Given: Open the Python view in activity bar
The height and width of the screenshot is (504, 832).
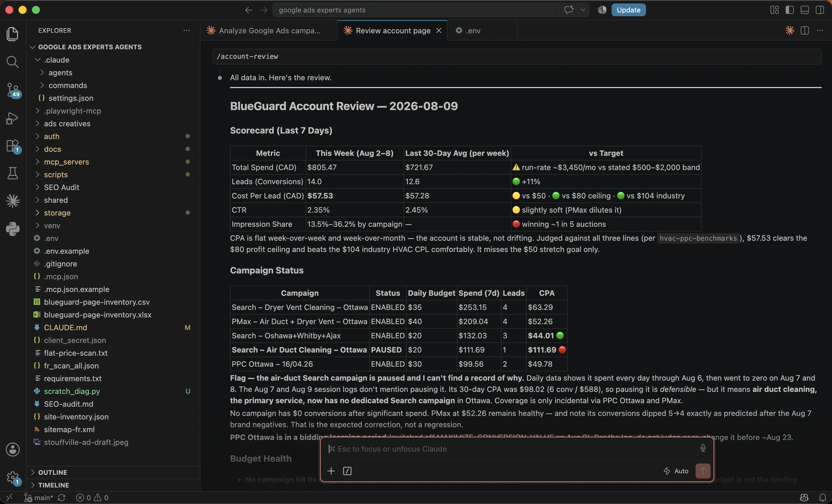Looking at the screenshot, I should point(12,229).
